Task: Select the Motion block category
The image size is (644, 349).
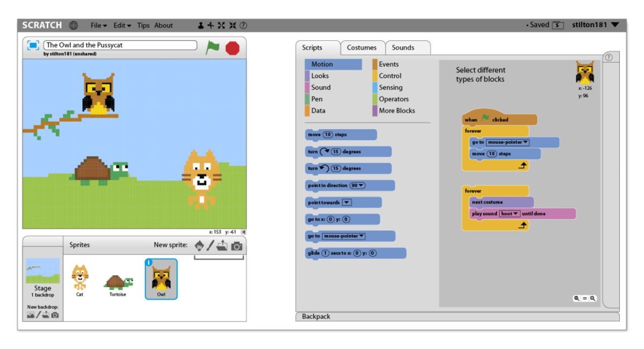Action: 323,64
